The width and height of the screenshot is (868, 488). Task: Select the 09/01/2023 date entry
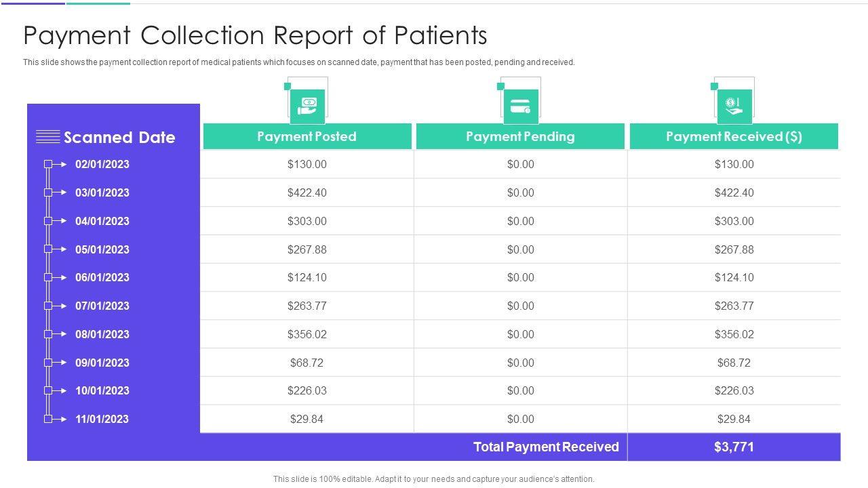pos(102,363)
